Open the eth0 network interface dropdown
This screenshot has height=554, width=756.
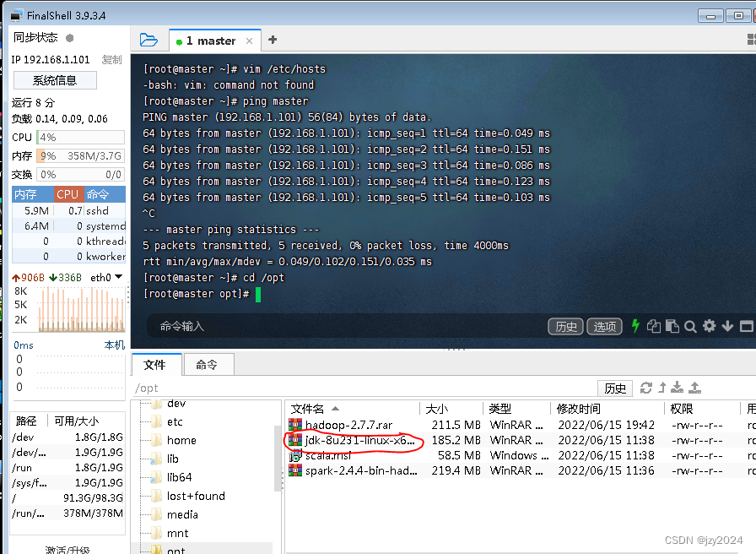(106, 278)
